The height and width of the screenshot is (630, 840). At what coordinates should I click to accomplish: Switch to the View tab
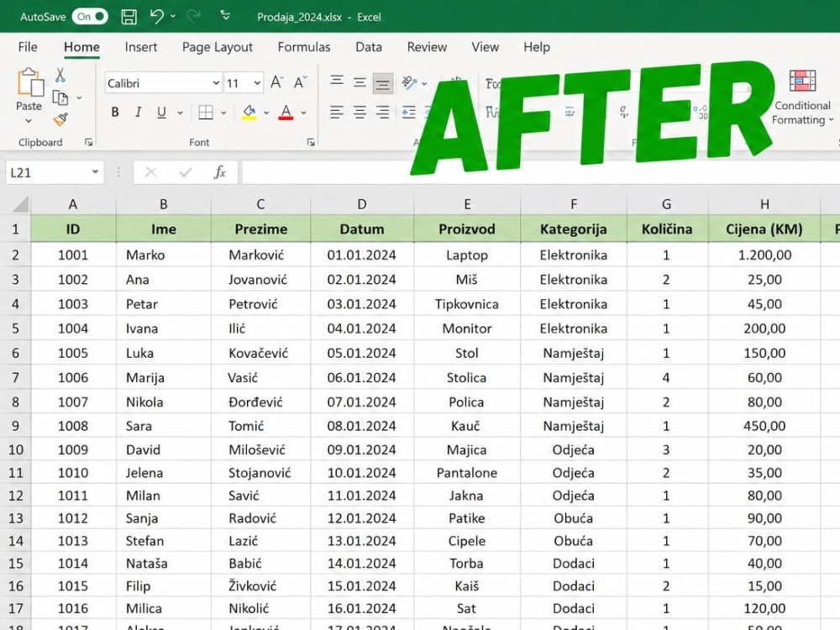(x=485, y=47)
